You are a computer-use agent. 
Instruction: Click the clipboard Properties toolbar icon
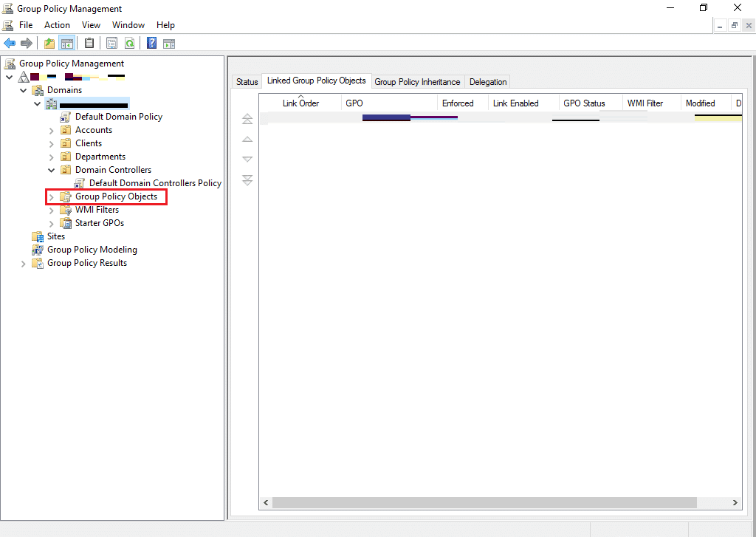89,44
